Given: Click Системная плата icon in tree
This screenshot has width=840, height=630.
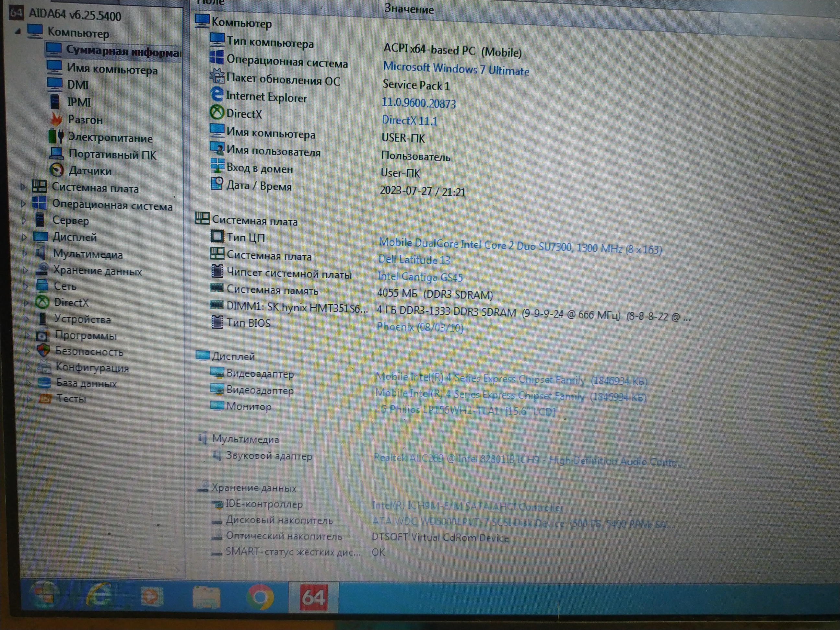Looking at the screenshot, I should click(x=40, y=186).
